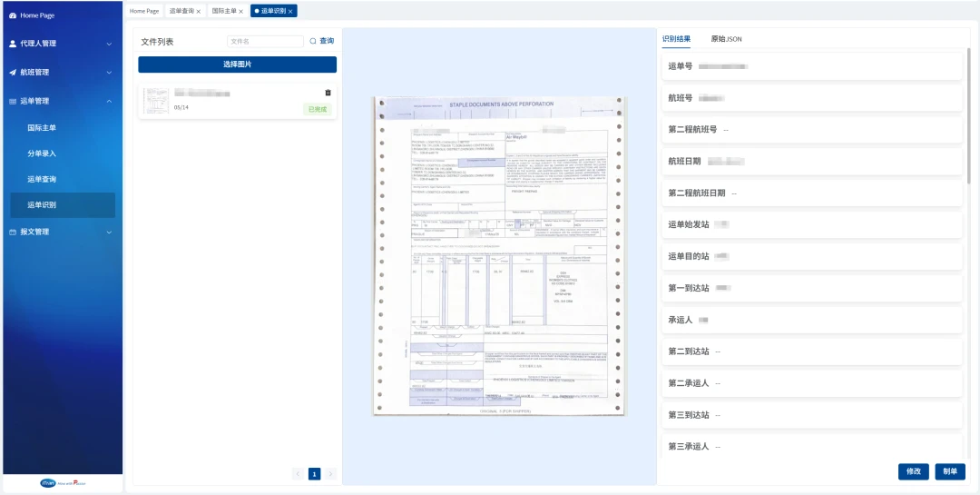Click the 文件列表 heading
The height and width of the screenshot is (495, 980).
(x=157, y=41)
